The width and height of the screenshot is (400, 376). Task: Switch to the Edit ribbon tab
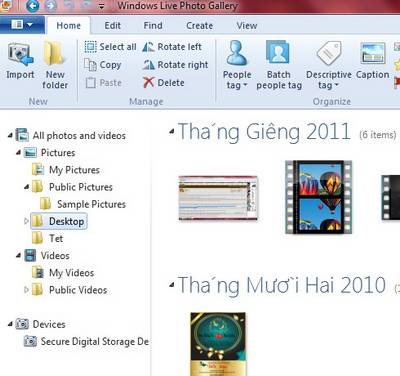tap(112, 26)
